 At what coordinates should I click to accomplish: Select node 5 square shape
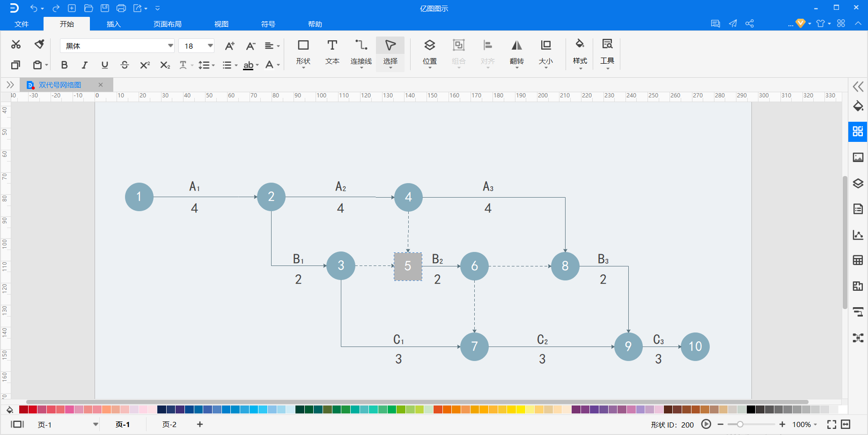(408, 266)
